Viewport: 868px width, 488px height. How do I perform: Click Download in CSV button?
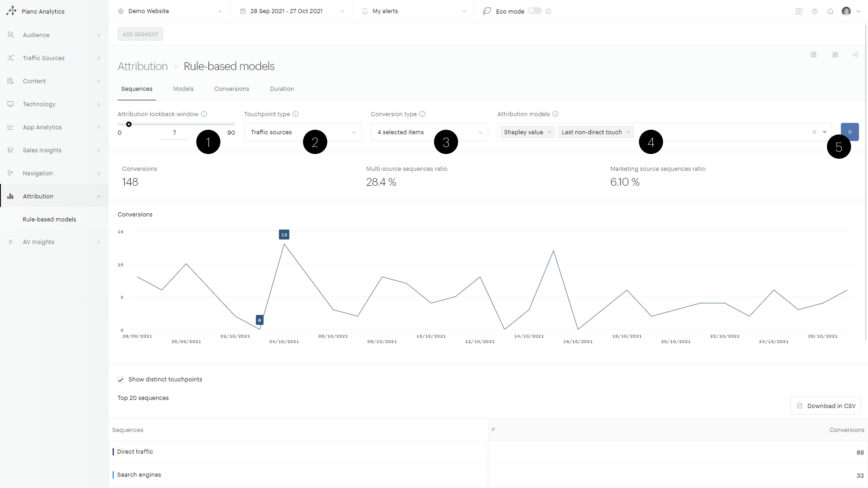(x=825, y=406)
